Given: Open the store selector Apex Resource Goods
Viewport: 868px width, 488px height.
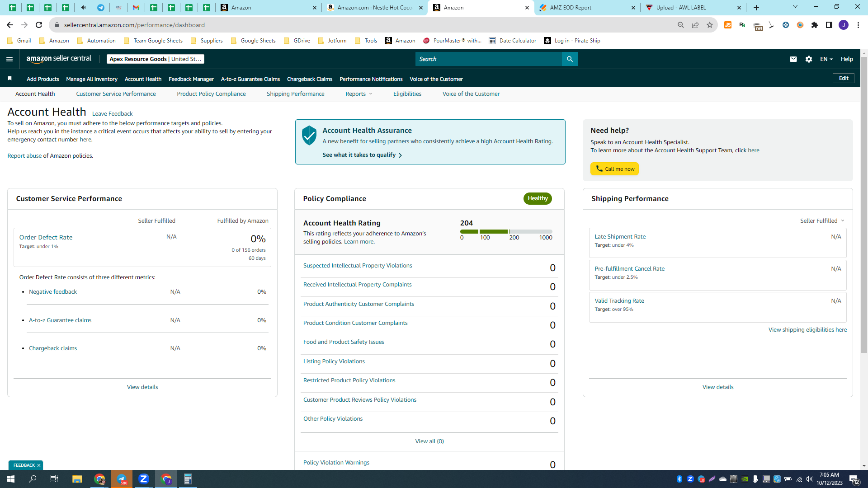Looking at the screenshot, I should (156, 59).
